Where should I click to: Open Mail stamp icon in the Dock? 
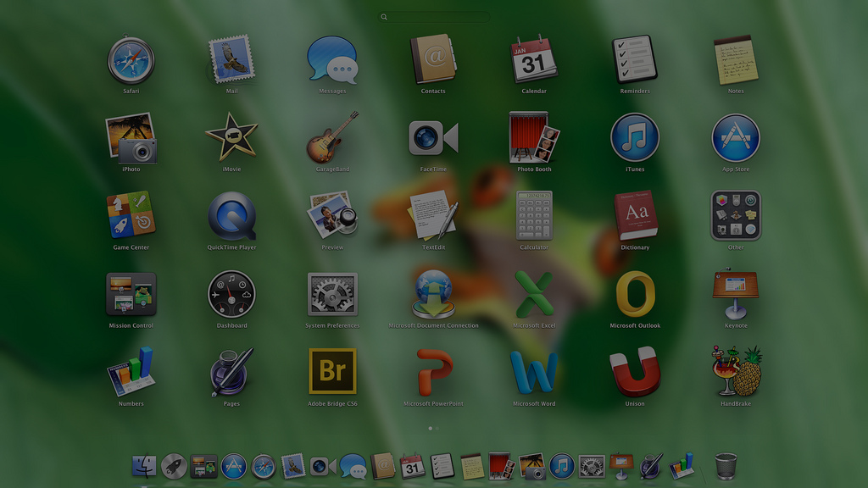coord(293,467)
